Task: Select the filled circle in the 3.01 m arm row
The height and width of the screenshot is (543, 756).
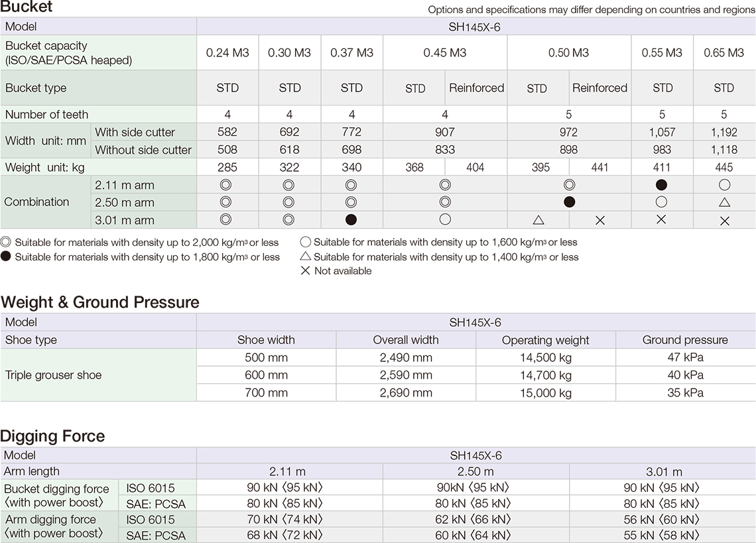Action: pos(351,219)
